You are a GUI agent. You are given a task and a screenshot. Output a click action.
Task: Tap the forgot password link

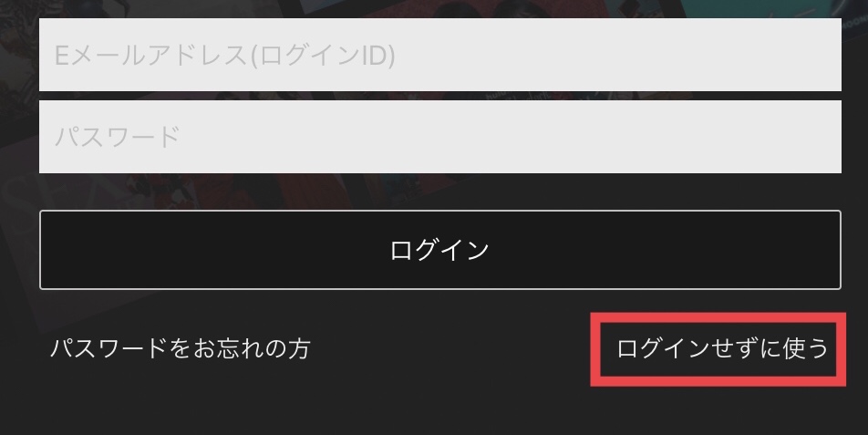[x=181, y=348]
